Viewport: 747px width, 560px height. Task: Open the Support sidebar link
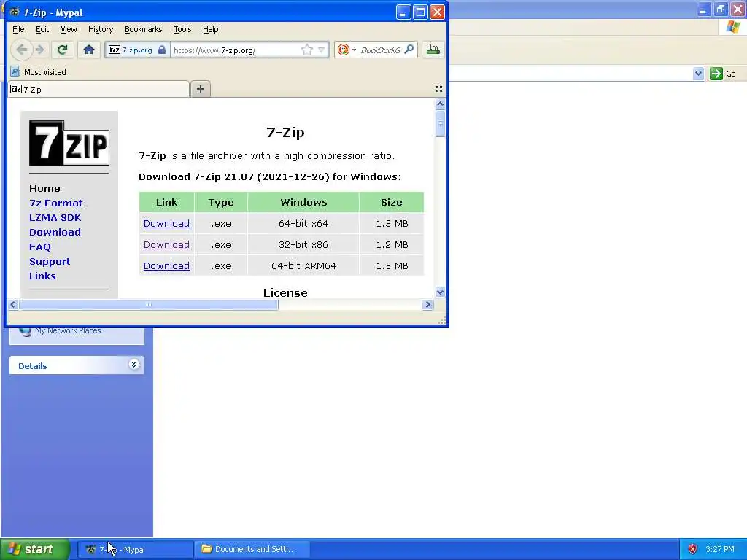50,262
